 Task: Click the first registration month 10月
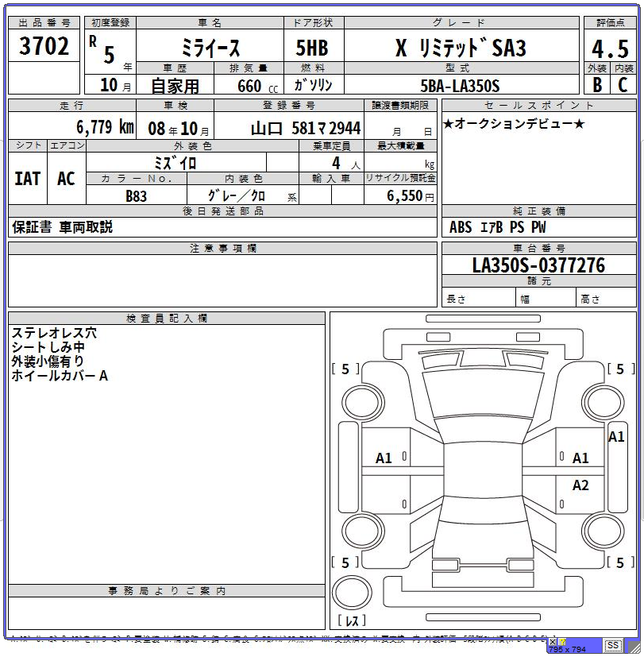pos(116,85)
